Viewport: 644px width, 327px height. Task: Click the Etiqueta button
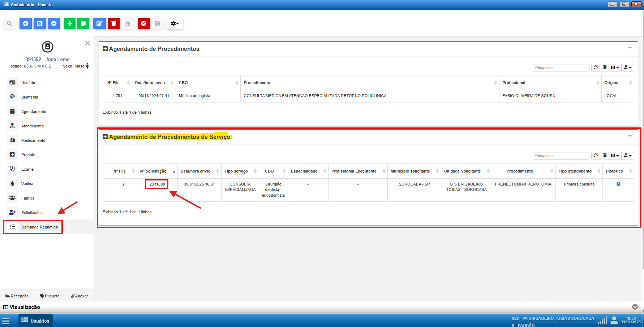50,296
